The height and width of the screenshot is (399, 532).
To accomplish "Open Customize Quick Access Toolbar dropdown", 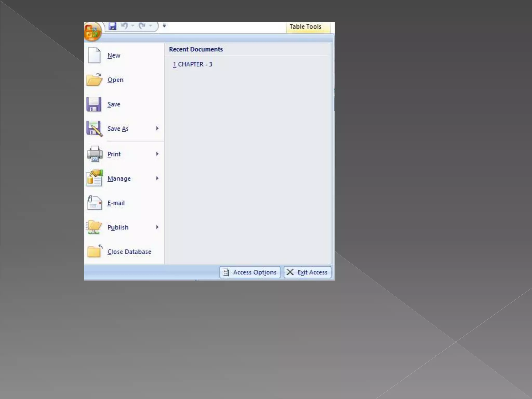I will pos(164,25).
